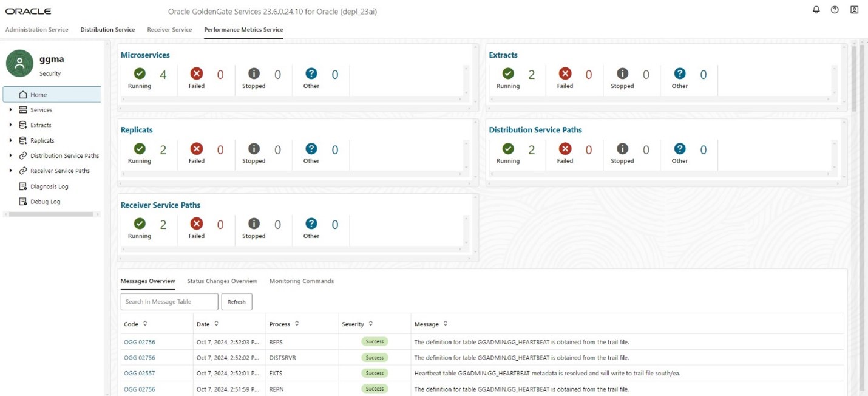Click the Diagnosis Log icon

[x=23, y=186]
